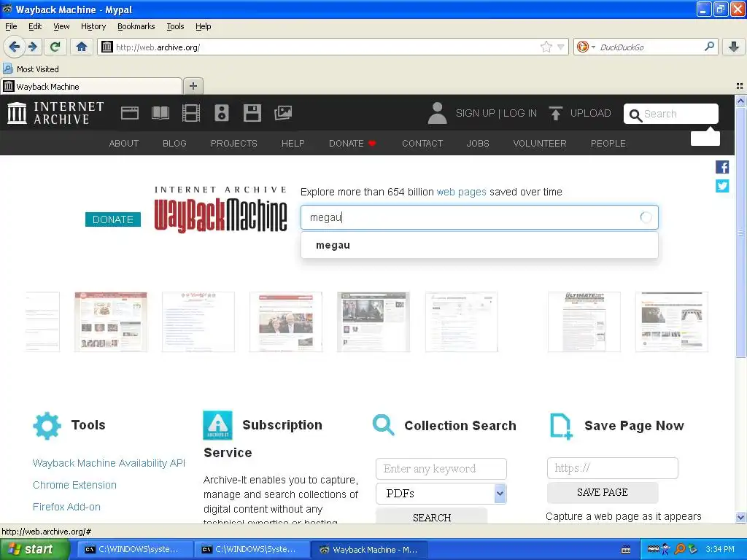747x560 pixels.
Task: Open the Images icon
Action: pyautogui.click(x=283, y=113)
